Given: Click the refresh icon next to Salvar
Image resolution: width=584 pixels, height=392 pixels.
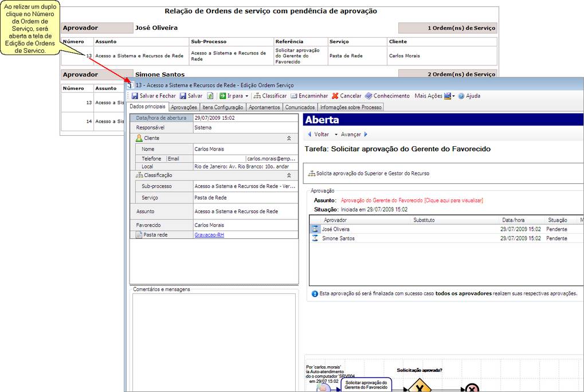Looking at the screenshot, I should pyautogui.click(x=210, y=96).
